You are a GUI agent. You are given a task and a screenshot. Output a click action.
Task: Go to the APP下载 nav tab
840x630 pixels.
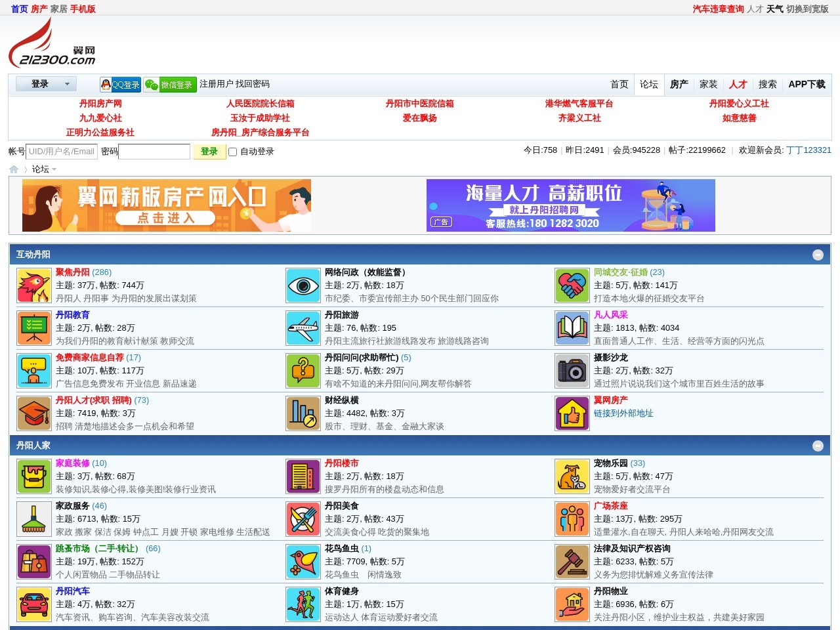pyautogui.click(x=807, y=84)
